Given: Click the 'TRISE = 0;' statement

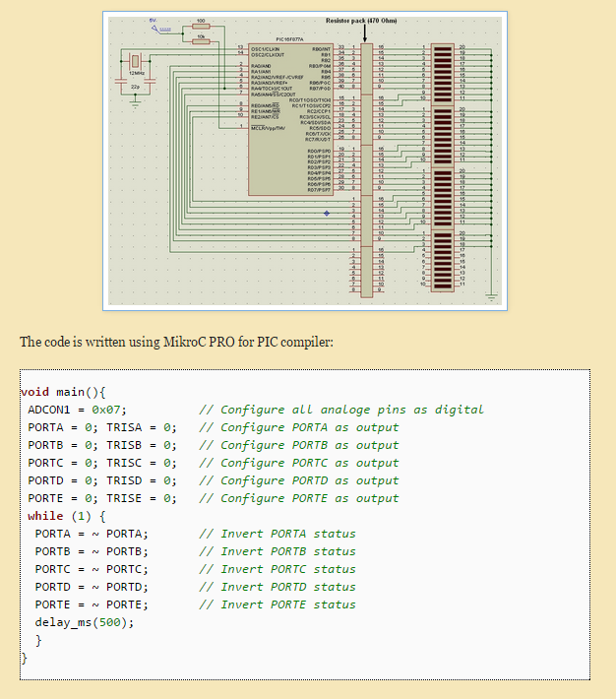Looking at the screenshot, I should (x=142, y=498).
